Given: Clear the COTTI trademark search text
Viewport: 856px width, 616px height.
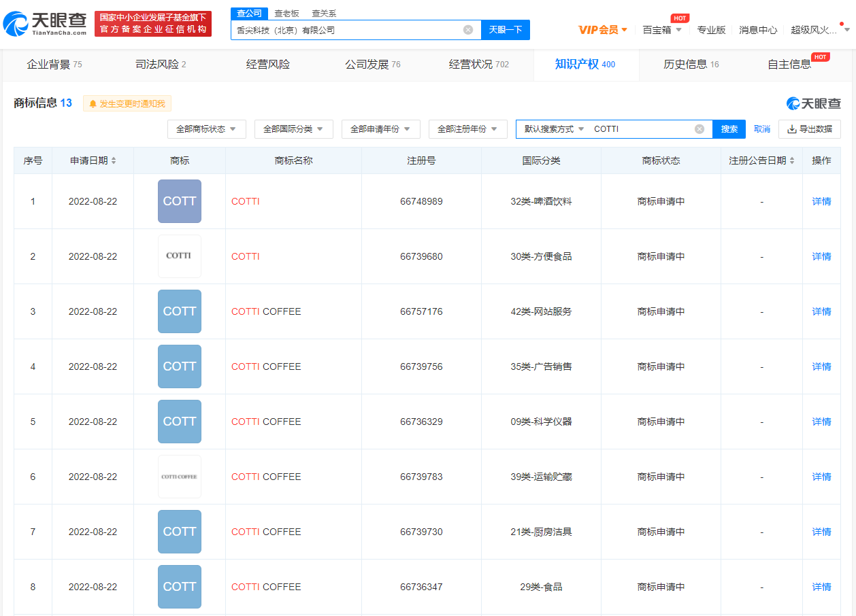Looking at the screenshot, I should click(x=699, y=129).
